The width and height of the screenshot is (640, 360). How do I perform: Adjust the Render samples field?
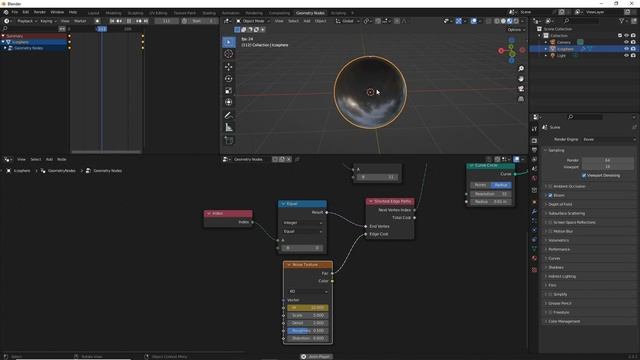point(608,160)
